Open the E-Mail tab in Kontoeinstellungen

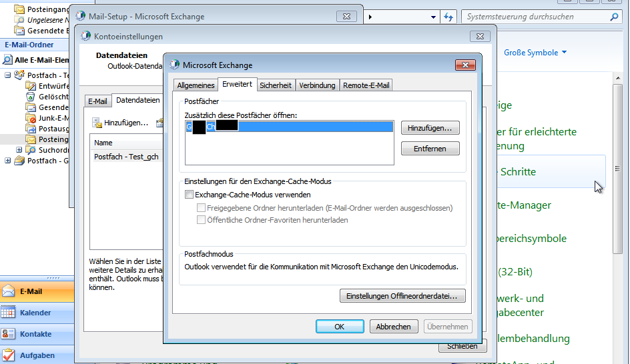pos(97,101)
